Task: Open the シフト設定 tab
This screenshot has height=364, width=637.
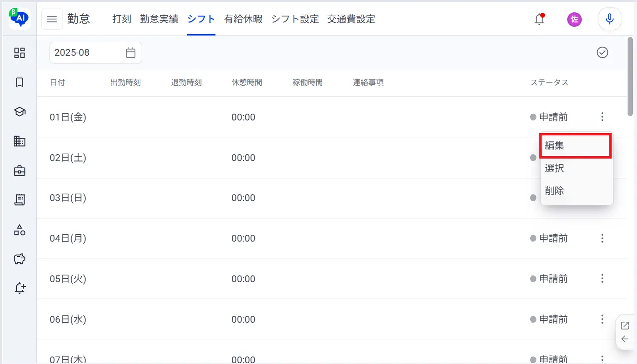Action: (295, 19)
